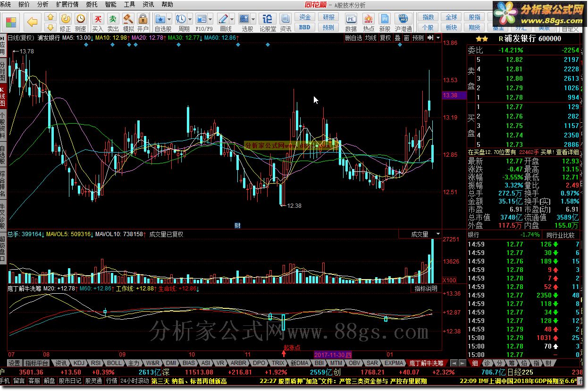Screen dimensions: 588x391
Task: Open 同行业比较 industry comparison
Action: (561, 235)
